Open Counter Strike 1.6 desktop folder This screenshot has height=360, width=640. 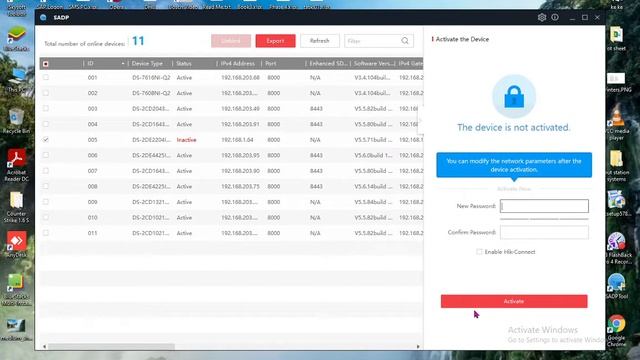click(16, 207)
